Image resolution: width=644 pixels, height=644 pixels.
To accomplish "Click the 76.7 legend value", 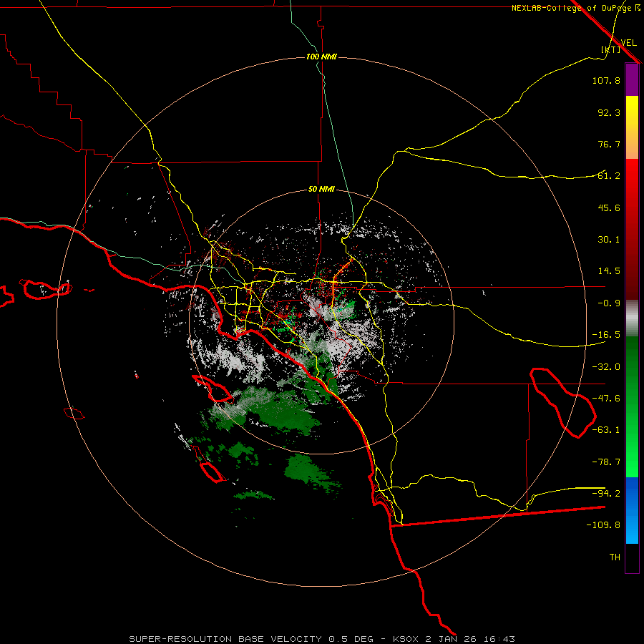I will (x=609, y=144).
